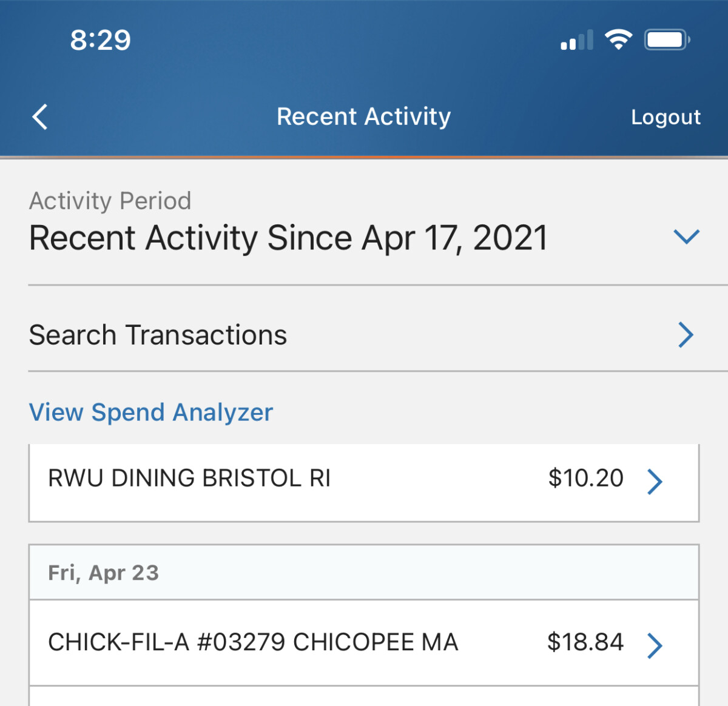728x706 pixels.
Task: Tap the back arrow in header
Action: coord(40,117)
